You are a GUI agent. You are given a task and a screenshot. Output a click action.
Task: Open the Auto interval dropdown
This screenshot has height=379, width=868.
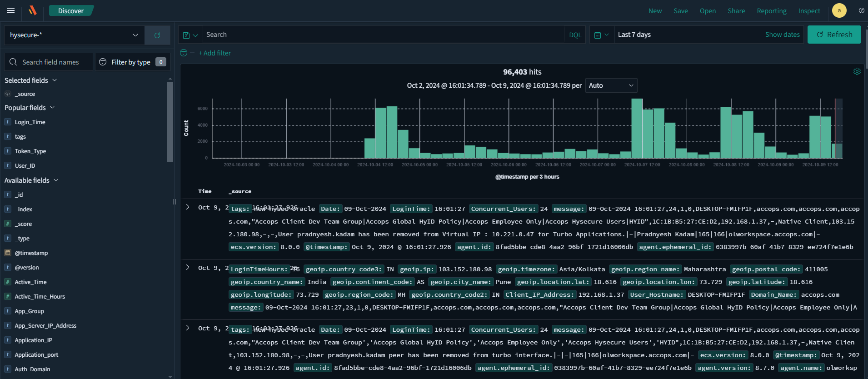(x=611, y=85)
